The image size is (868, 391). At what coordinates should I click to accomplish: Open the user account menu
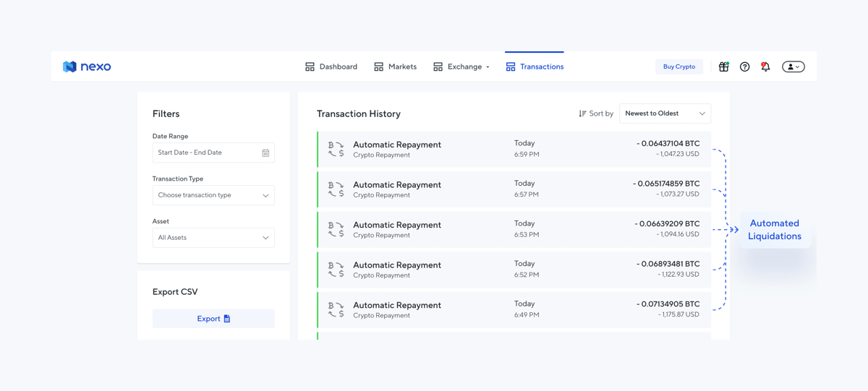(x=793, y=66)
